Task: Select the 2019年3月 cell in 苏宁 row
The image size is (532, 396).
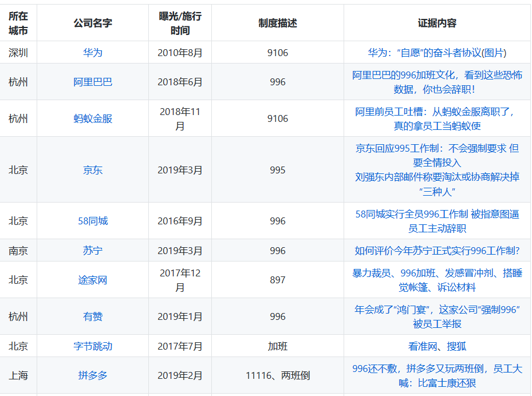Action: 180,251
